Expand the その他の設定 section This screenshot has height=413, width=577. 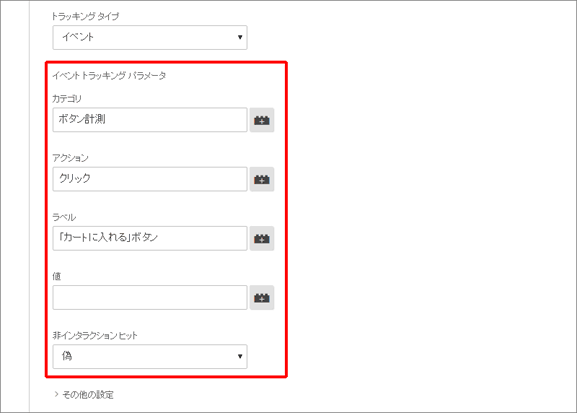(84, 395)
